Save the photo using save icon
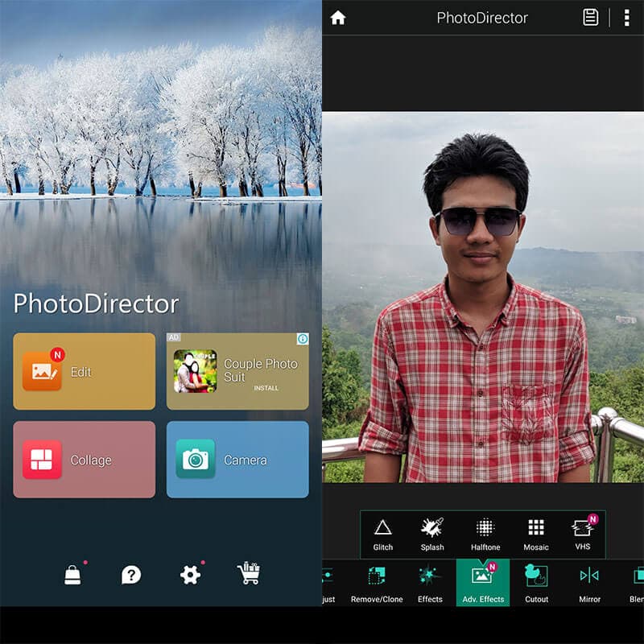The height and width of the screenshot is (644, 644). click(x=591, y=18)
